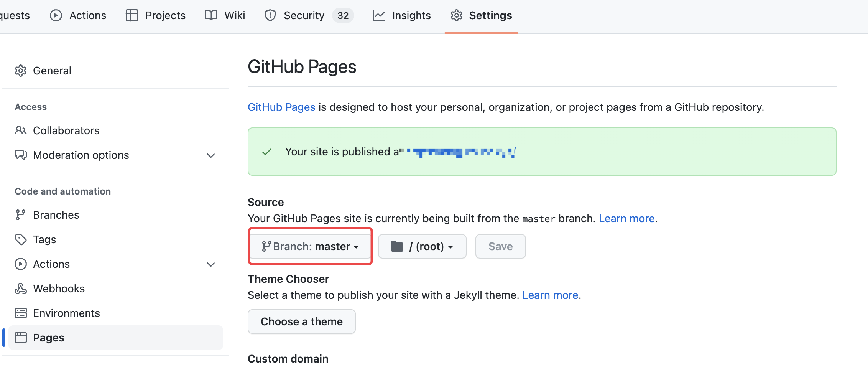
Task: Select Pages in the sidebar
Action: [116, 338]
